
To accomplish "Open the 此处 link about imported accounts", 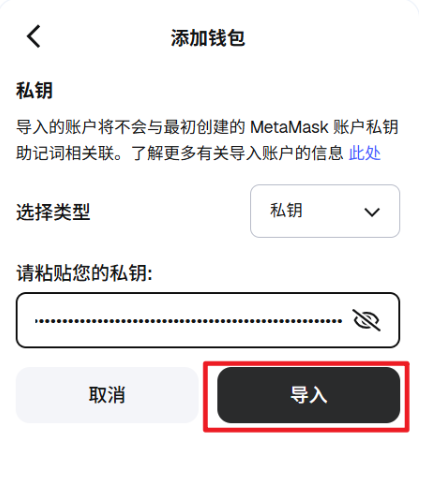I will click(365, 153).
